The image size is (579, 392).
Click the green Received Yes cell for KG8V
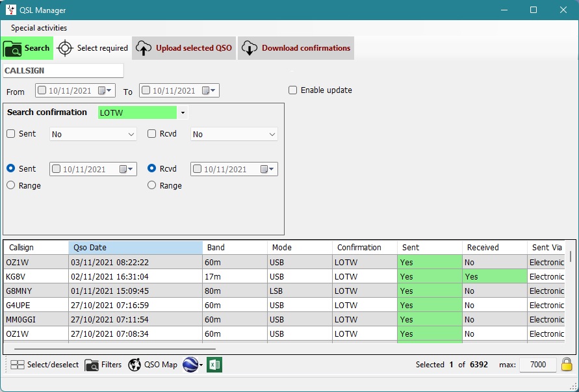click(x=495, y=277)
